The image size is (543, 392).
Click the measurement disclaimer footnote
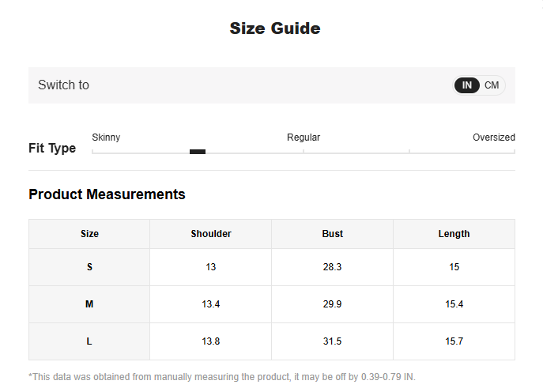coord(222,377)
